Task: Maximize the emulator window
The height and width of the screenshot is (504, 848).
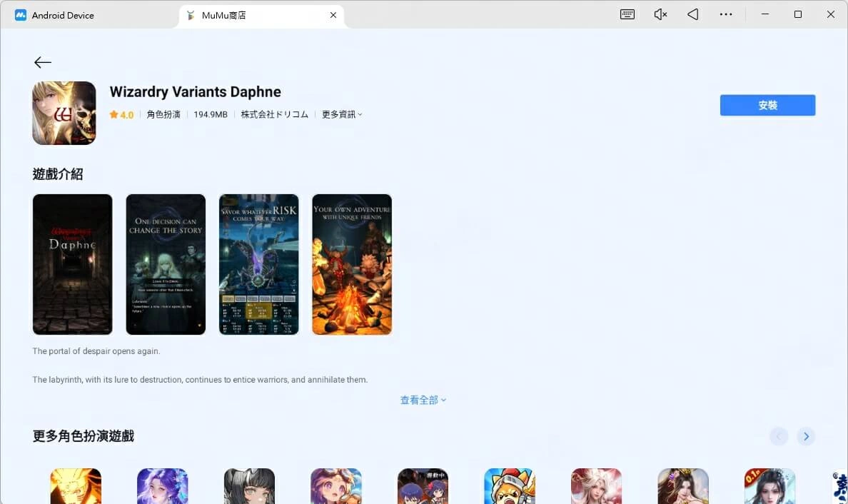Action: point(798,14)
